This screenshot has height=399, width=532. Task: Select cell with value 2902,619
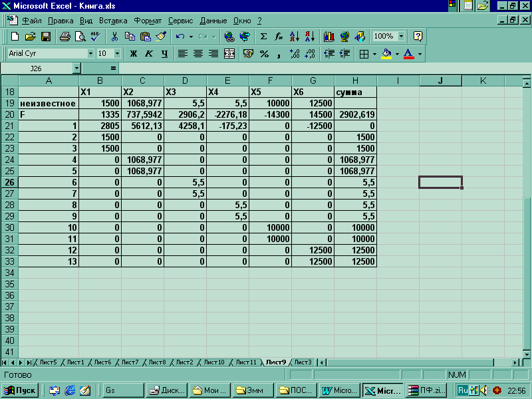(x=356, y=114)
